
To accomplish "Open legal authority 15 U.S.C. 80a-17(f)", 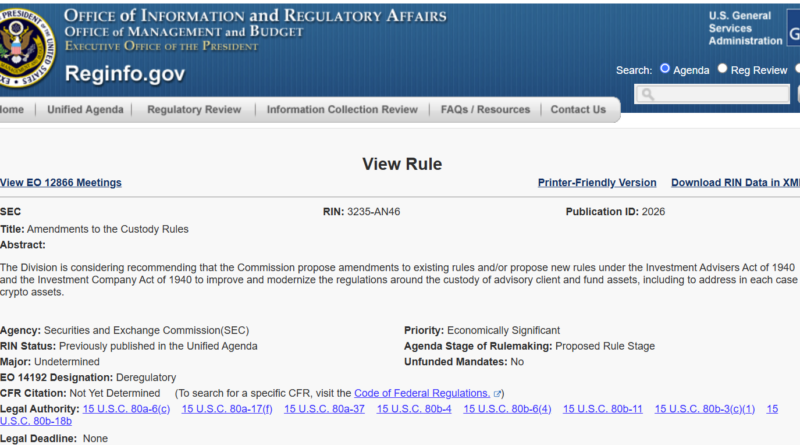I will (227, 409).
